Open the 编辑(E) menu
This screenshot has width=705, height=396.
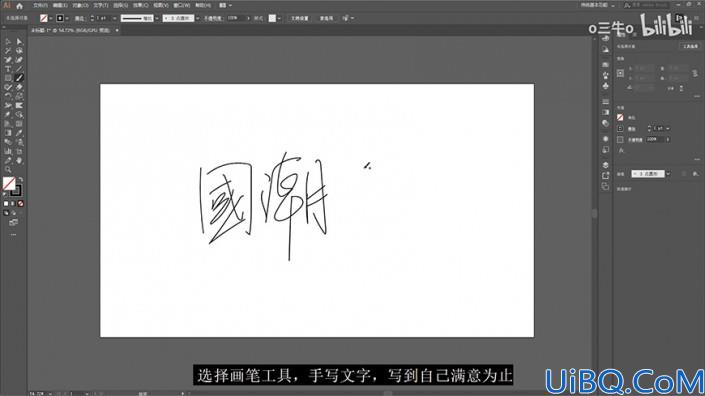(60, 5)
